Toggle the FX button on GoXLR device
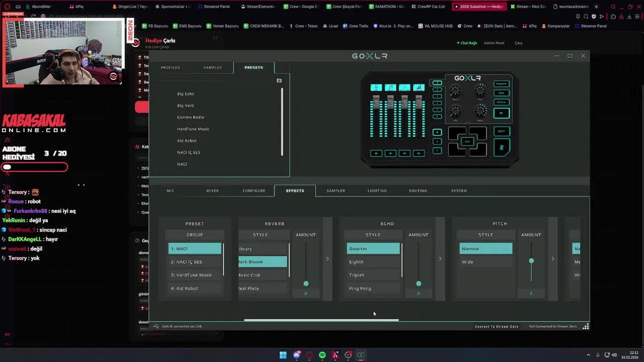 pyautogui.click(x=502, y=113)
